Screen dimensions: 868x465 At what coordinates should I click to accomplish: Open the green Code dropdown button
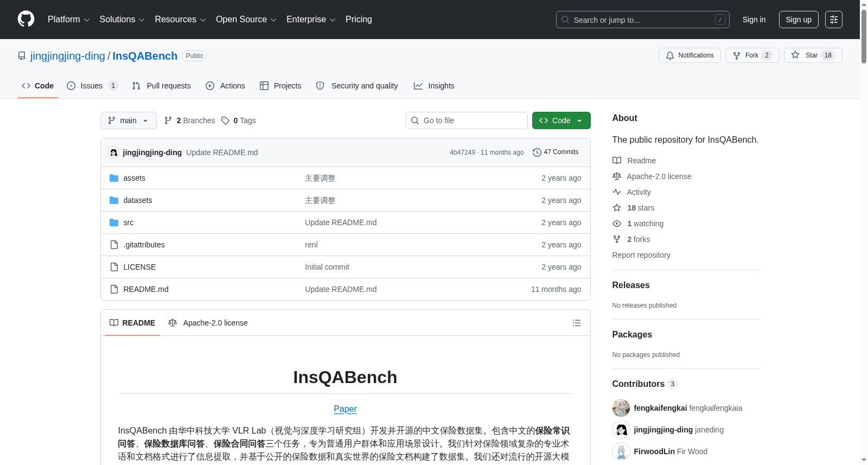[561, 120]
